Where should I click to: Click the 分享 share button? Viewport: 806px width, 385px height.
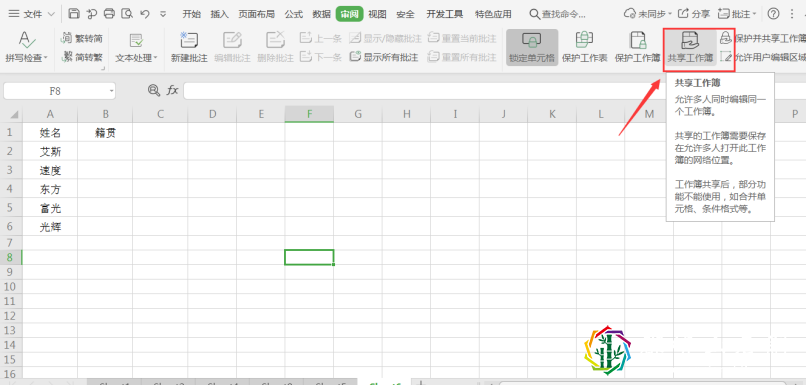694,14
